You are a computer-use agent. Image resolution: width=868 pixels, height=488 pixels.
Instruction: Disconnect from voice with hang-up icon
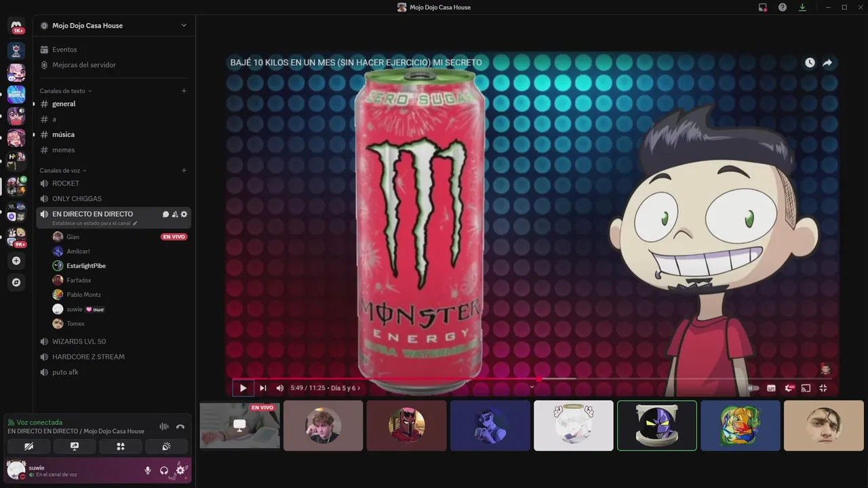[x=180, y=426]
